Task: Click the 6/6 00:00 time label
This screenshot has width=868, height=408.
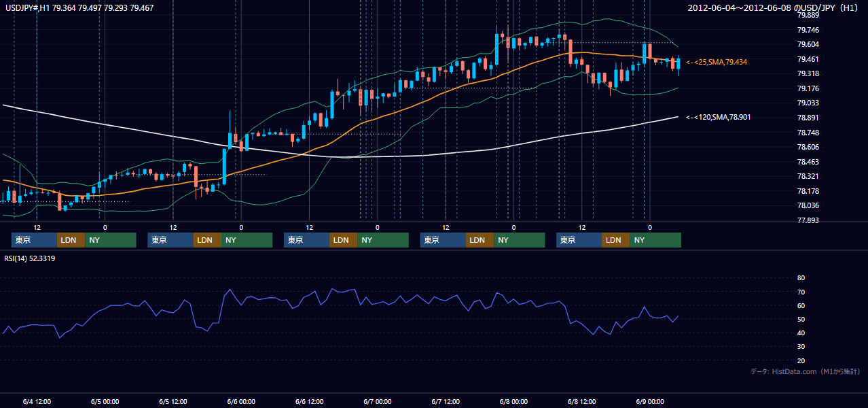Action: (241, 402)
